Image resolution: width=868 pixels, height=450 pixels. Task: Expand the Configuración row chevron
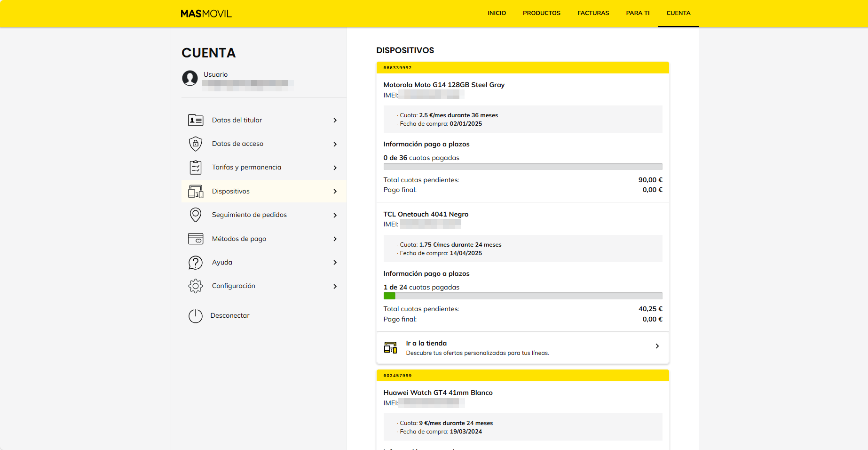(x=335, y=286)
